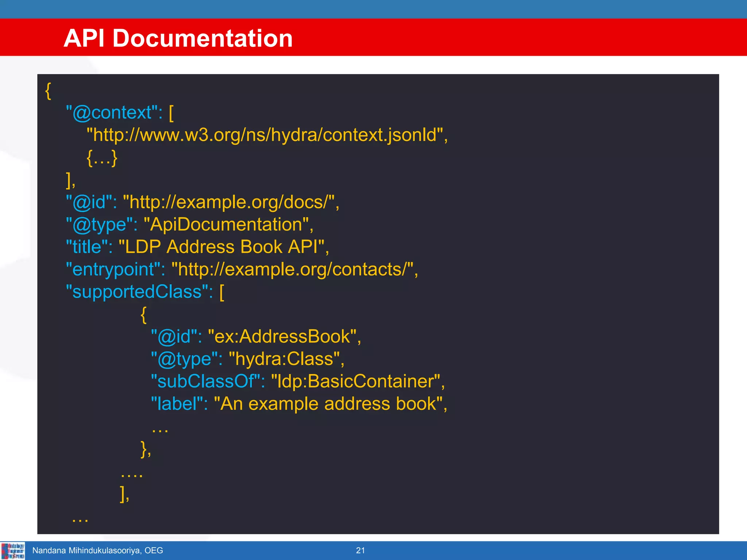Click the "@context": [ line
Screen dimensions: 747x560
[120, 113]
